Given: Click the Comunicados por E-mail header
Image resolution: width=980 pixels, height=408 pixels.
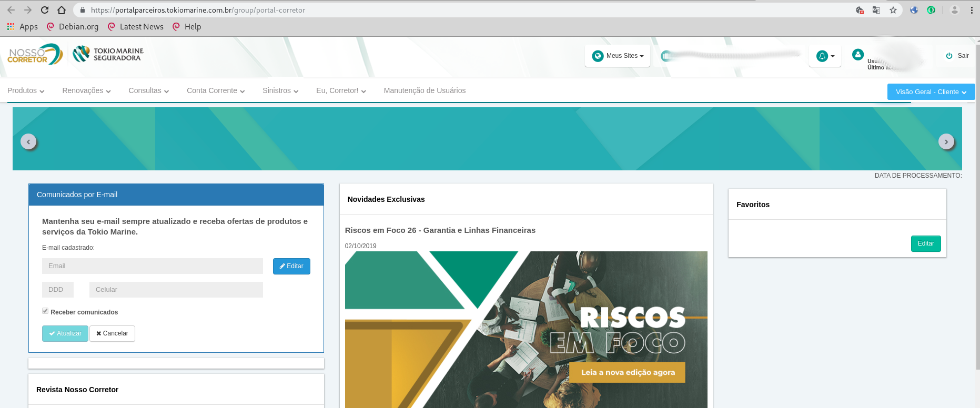Looking at the screenshot, I should click(176, 195).
